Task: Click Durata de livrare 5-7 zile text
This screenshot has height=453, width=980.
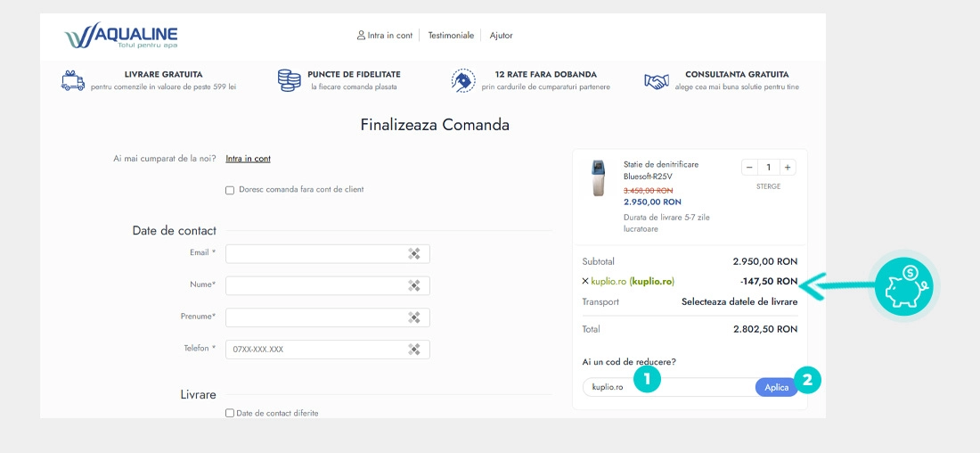Action: [x=667, y=223]
